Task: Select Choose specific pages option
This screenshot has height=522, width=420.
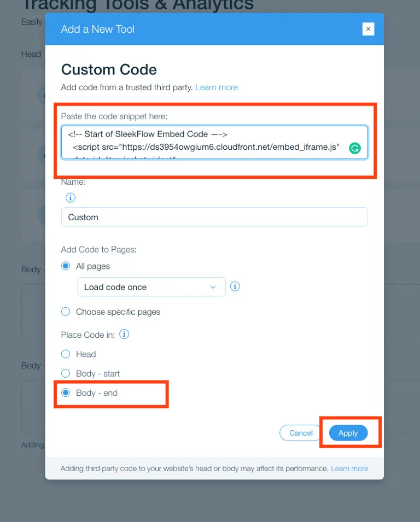Action: point(66,312)
